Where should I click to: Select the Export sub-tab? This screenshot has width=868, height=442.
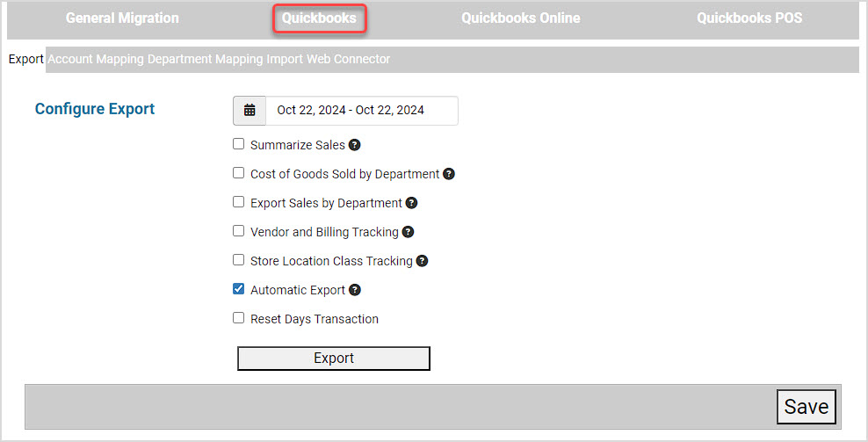[x=26, y=59]
